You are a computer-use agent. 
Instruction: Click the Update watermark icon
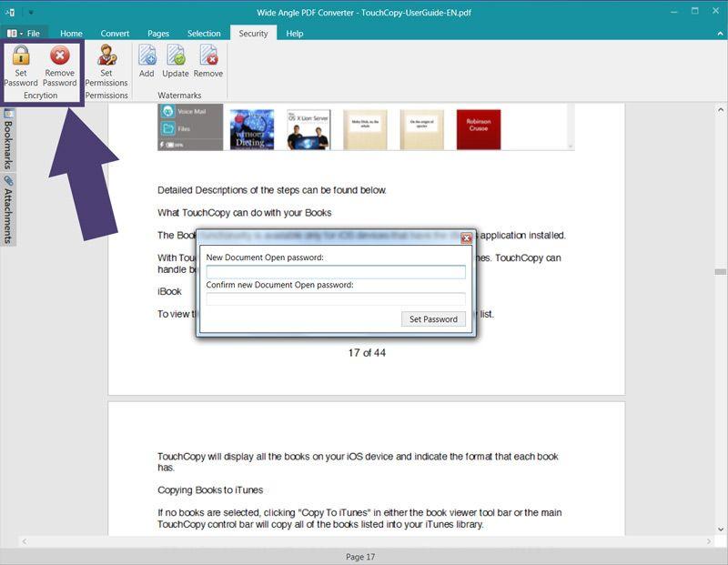click(175, 57)
